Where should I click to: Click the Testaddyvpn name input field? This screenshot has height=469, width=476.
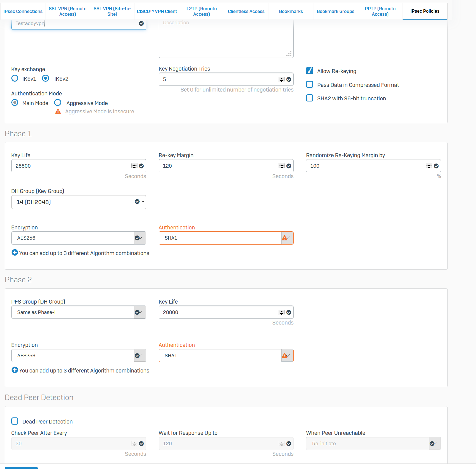(75, 23)
